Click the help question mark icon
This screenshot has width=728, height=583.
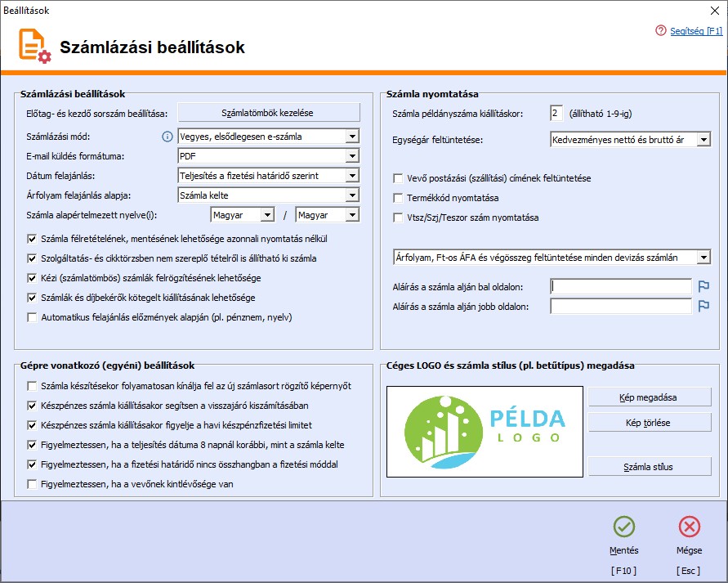pyautogui.click(x=661, y=30)
